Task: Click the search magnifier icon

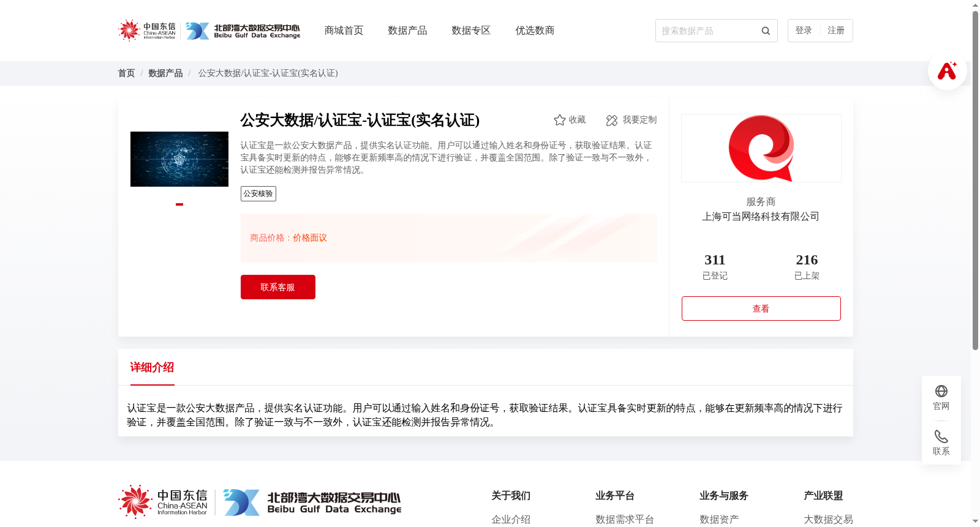Action: point(766,31)
